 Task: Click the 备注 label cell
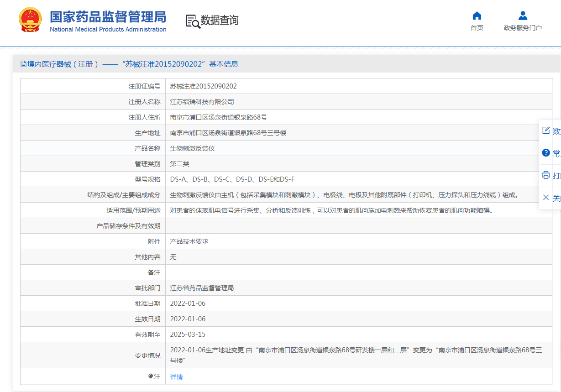pyautogui.click(x=93, y=272)
